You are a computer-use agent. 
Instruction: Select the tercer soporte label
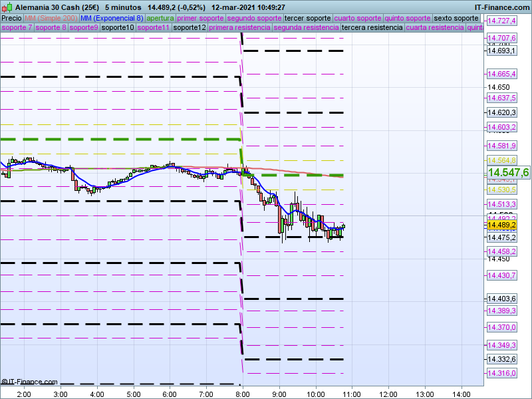[307, 18]
